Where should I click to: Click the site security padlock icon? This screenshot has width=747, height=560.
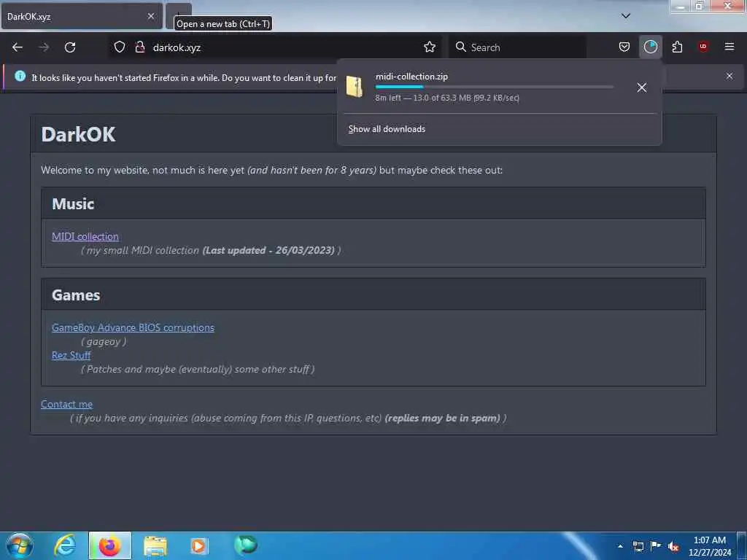(140, 47)
